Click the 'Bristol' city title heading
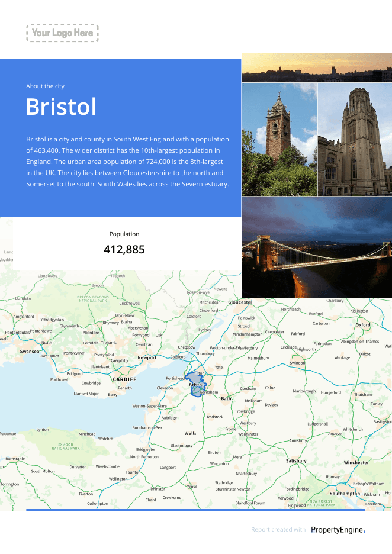The width and height of the screenshot is (392, 554). [61, 107]
